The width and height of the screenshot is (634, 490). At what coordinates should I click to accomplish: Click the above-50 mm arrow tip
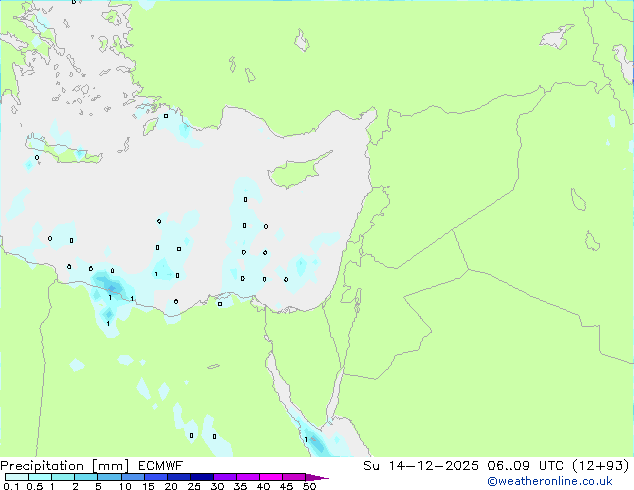317,477
